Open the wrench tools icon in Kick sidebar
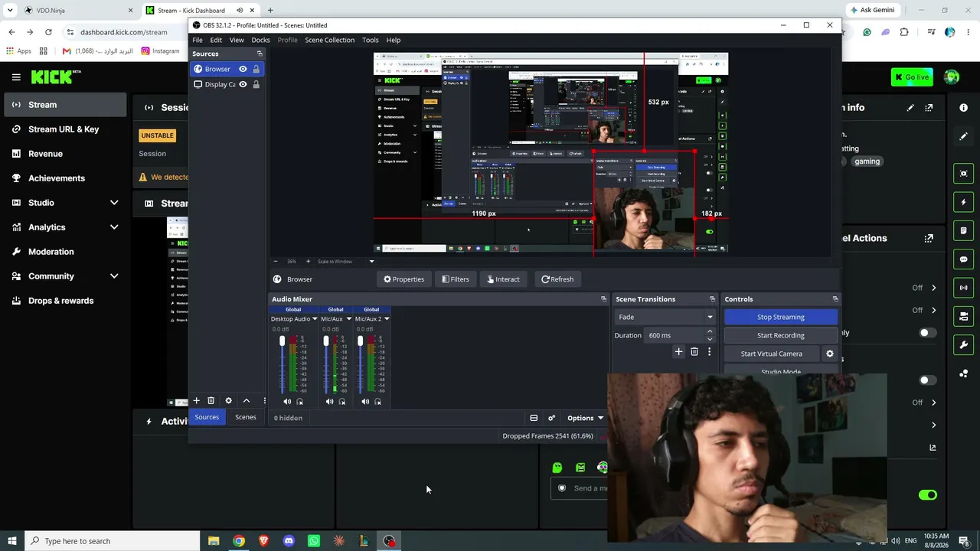The height and width of the screenshot is (551, 980). tap(964, 345)
